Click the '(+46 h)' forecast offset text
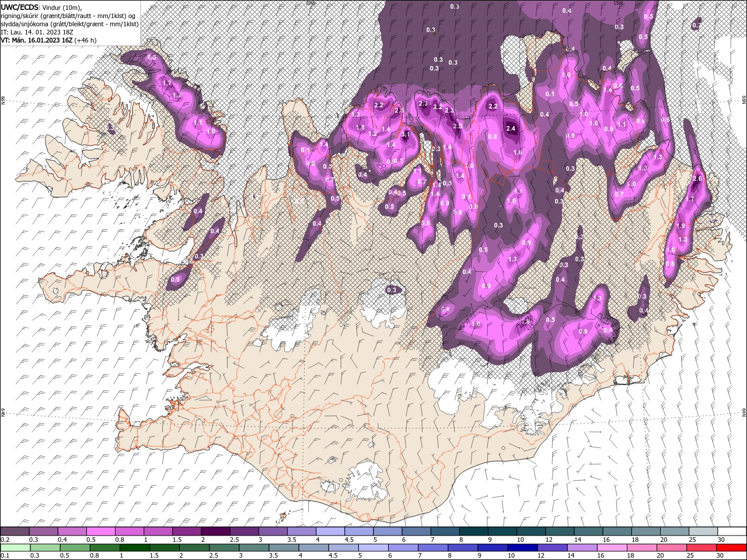 [x=86, y=40]
